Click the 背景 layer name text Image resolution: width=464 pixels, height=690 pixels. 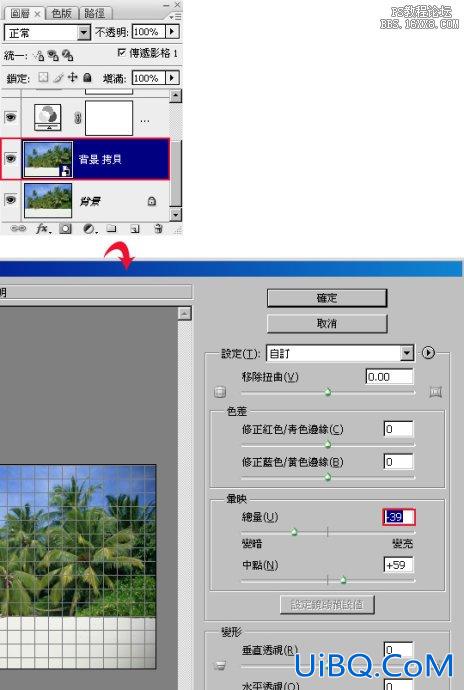tap(90, 202)
